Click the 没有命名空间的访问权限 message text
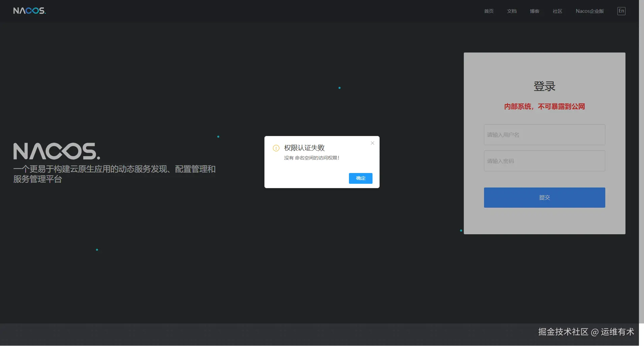644x346 pixels. (312, 158)
